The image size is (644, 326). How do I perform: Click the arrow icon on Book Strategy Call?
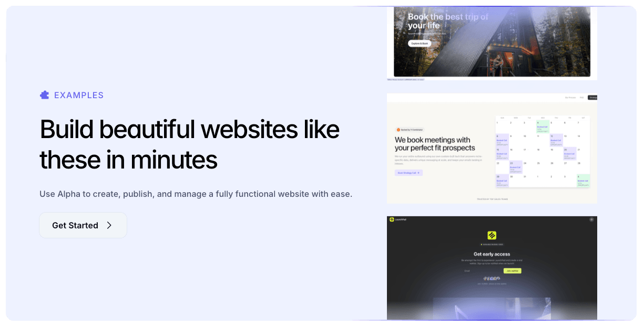(418, 173)
